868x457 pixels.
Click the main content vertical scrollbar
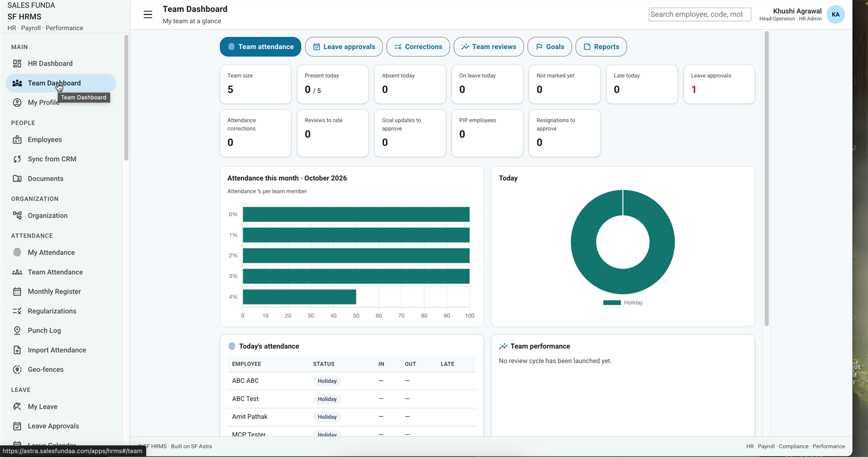767,179
